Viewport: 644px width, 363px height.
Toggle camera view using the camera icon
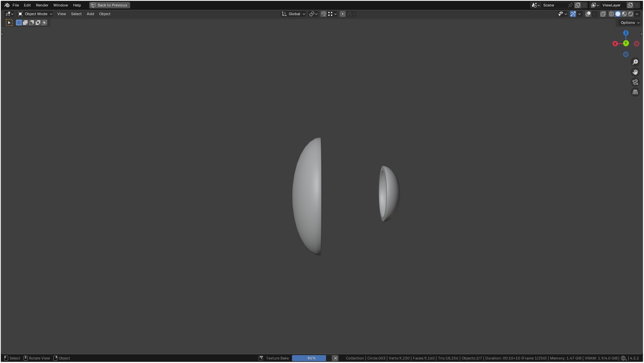[x=635, y=82]
